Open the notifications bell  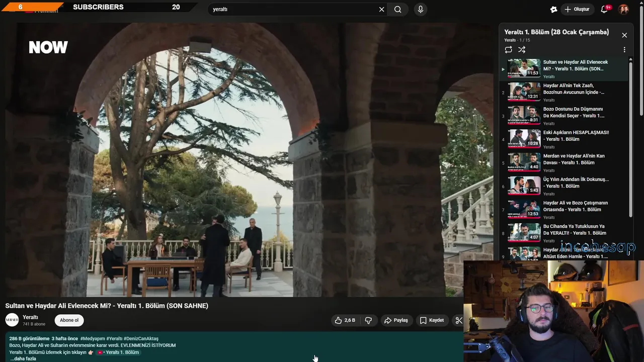coord(605,9)
